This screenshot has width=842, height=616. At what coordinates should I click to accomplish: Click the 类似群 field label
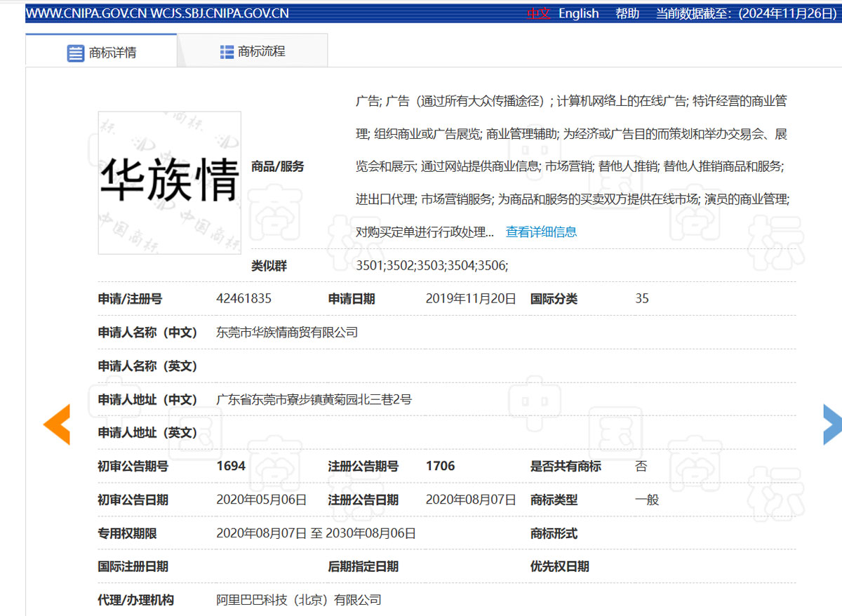pyautogui.click(x=269, y=267)
